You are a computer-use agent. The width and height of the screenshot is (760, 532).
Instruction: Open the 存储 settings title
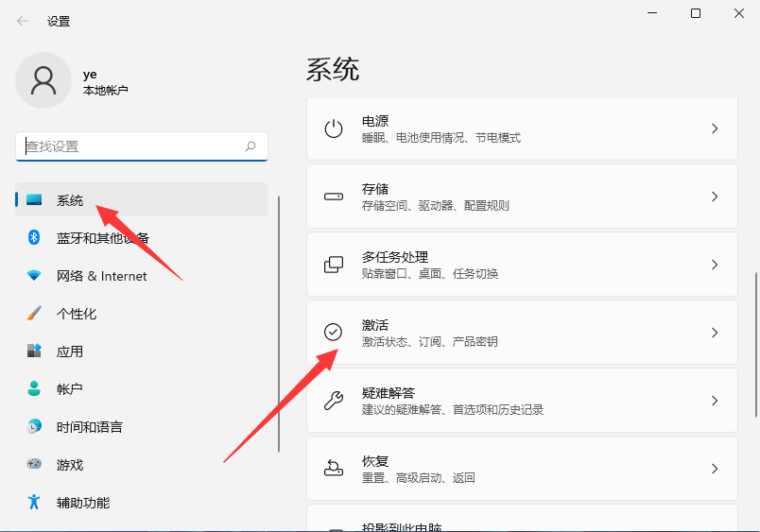(x=375, y=188)
